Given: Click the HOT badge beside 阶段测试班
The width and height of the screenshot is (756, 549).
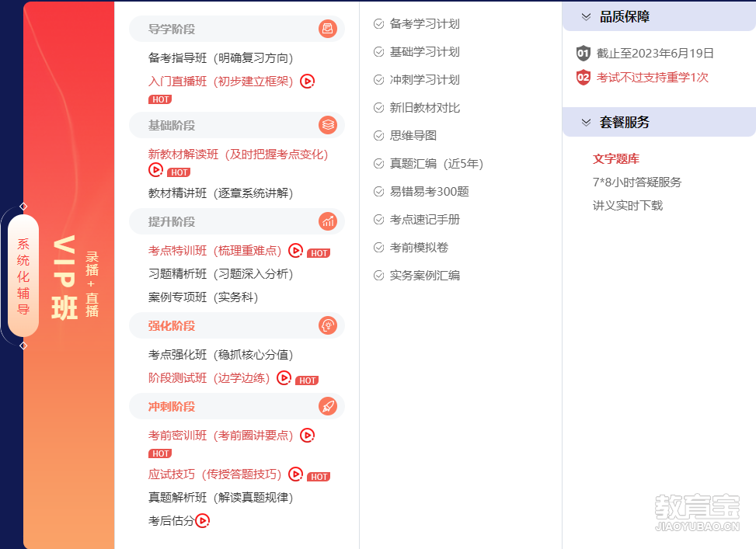Looking at the screenshot, I should pyautogui.click(x=308, y=380).
